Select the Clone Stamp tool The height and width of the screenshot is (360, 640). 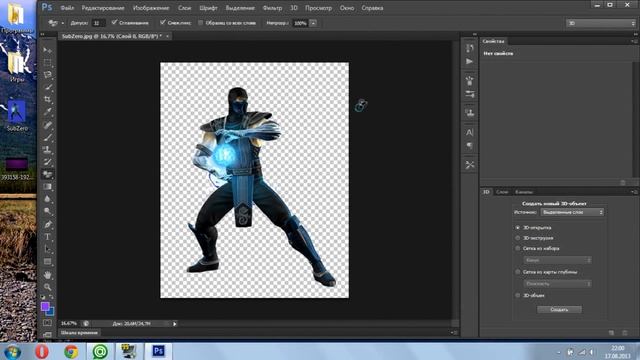click(x=48, y=150)
